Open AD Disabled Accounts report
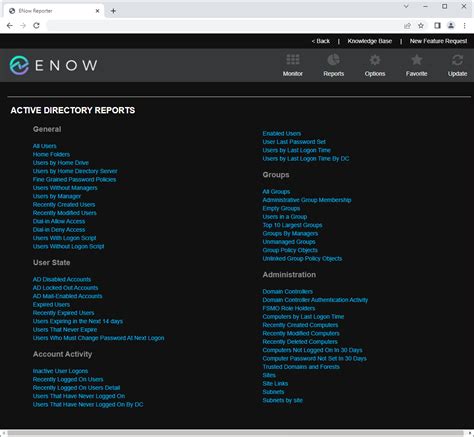474x437 pixels. click(x=62, y=279)
